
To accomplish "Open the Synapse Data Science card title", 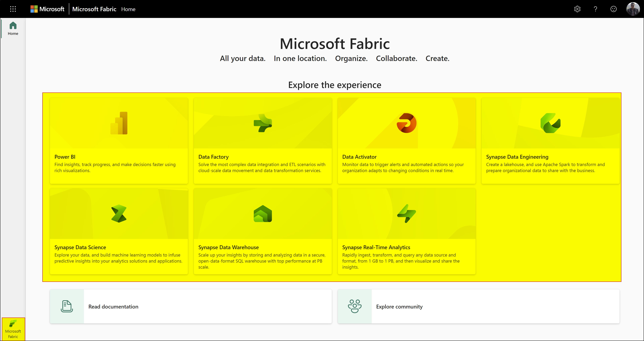I will coord(80,247).
